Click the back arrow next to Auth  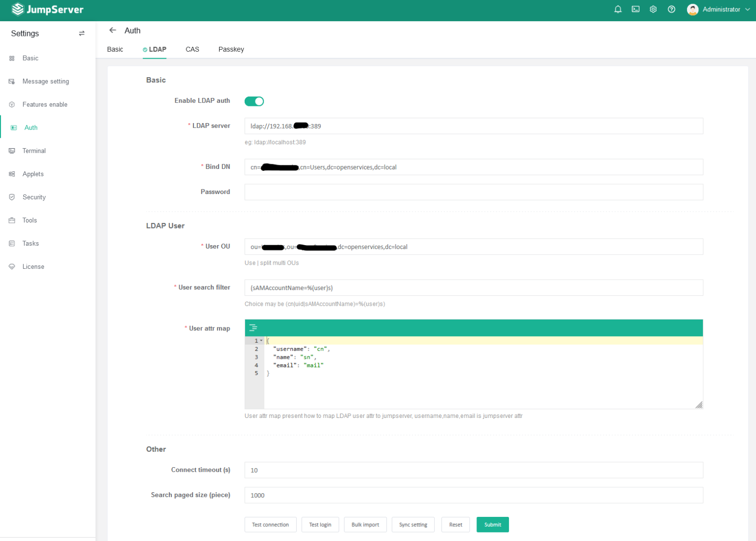click(113, 30)
